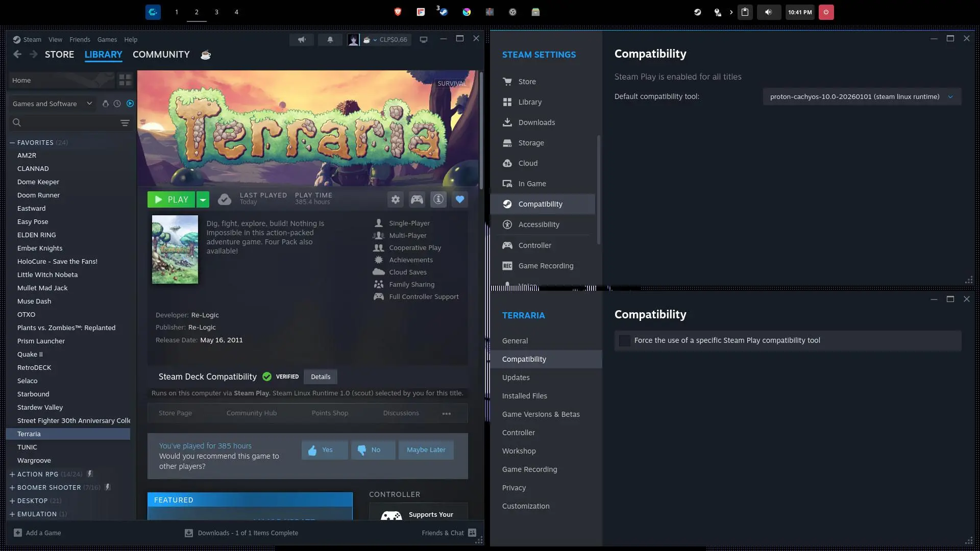Click the Terraria box art thumbnail
This screenshot has width=980, height=551.
[x=175, y=249]
